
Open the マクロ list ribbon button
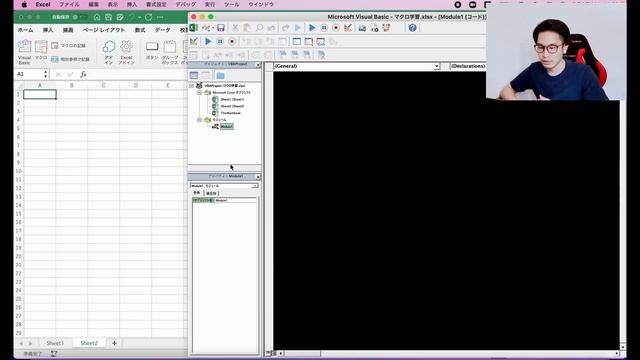tap(41, 51)
